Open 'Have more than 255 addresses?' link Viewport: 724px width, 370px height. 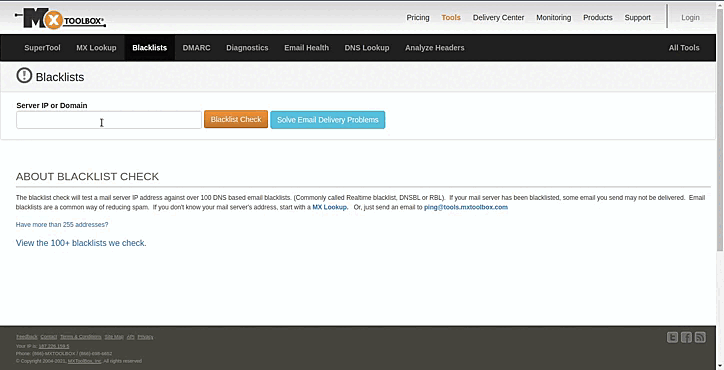pyautogui.click(x=62, y=224)
